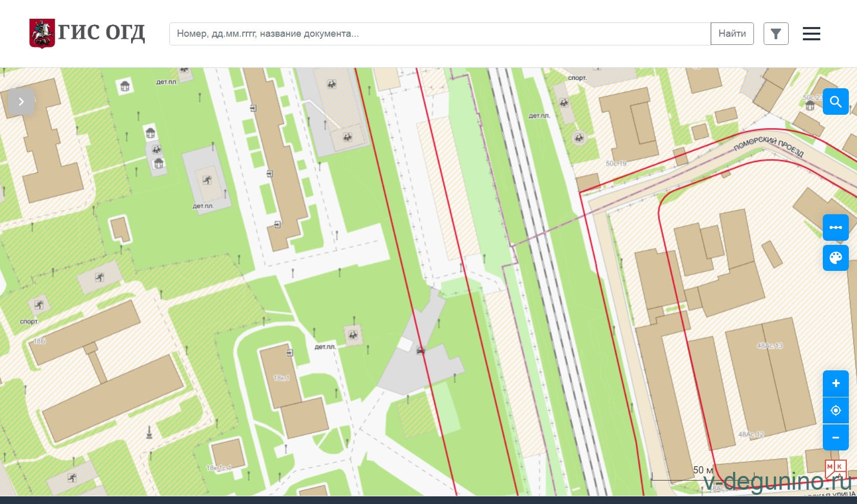Zoom out with the minus button
The height and width of the screenshot is (504, 857).
click(x=835, y=438)
